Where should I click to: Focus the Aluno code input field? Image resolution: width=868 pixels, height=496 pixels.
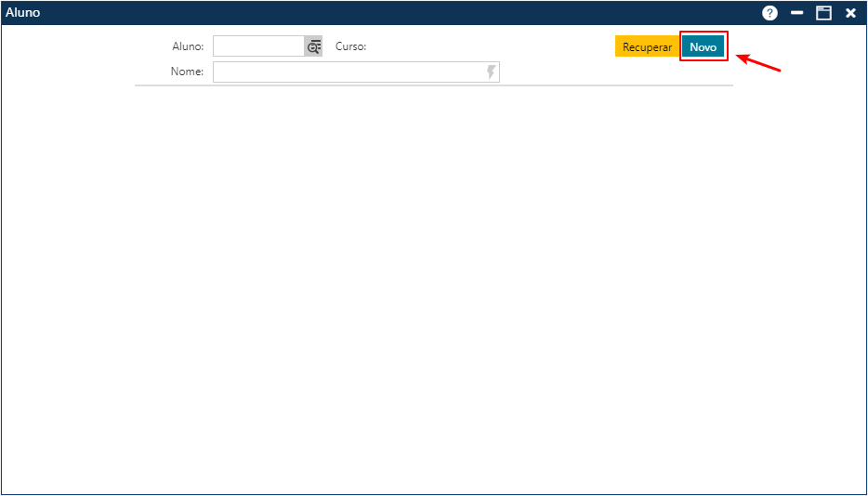pos(258,46)
